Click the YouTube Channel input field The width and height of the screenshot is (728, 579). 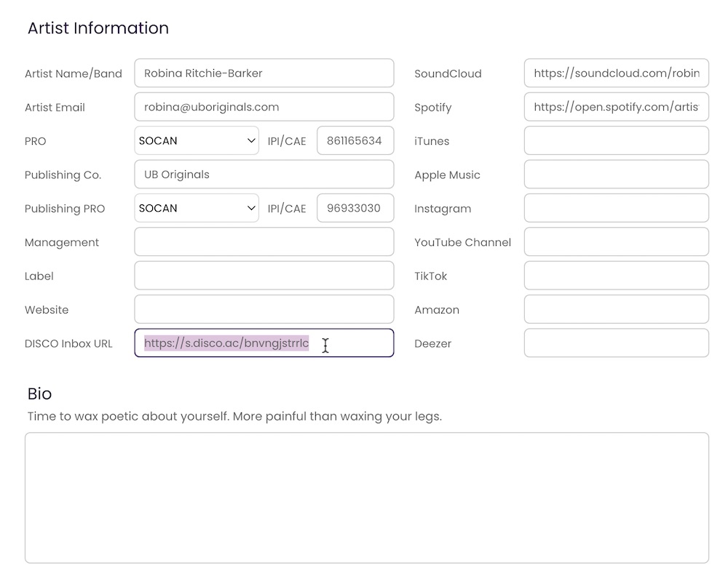tap(617, 241)
